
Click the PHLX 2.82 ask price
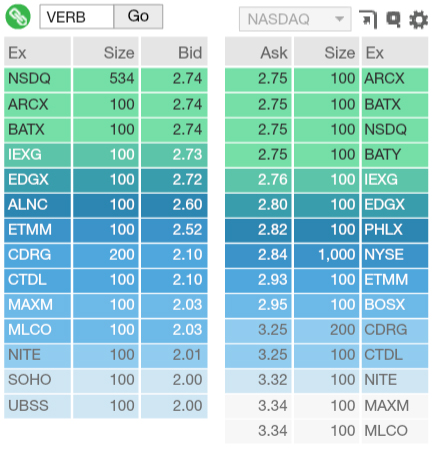[x=273, y=230]
